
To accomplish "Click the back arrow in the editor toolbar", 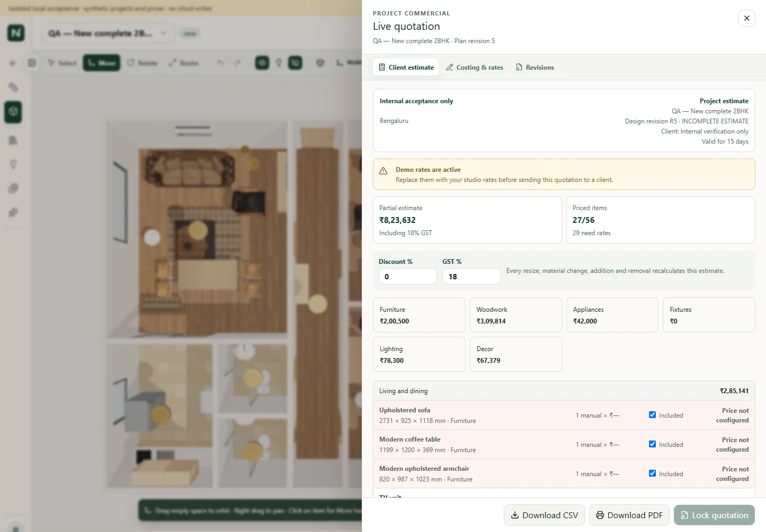I will (x=13, y=63).
